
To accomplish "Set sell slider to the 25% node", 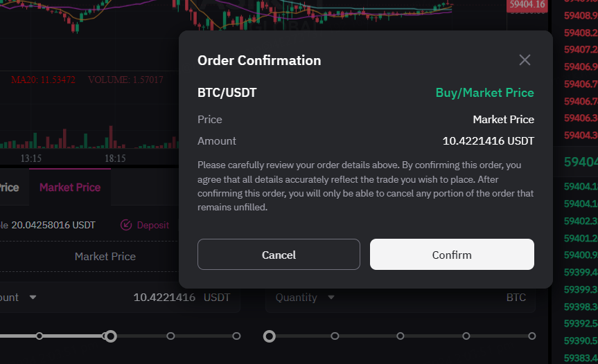I will [x=335, y=336].
